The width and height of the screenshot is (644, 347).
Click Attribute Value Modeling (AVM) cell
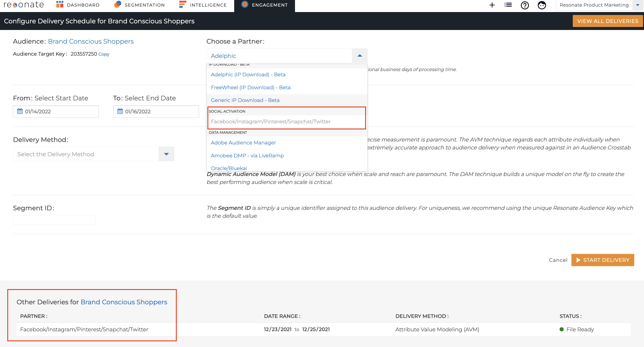[x=437, y=329]
